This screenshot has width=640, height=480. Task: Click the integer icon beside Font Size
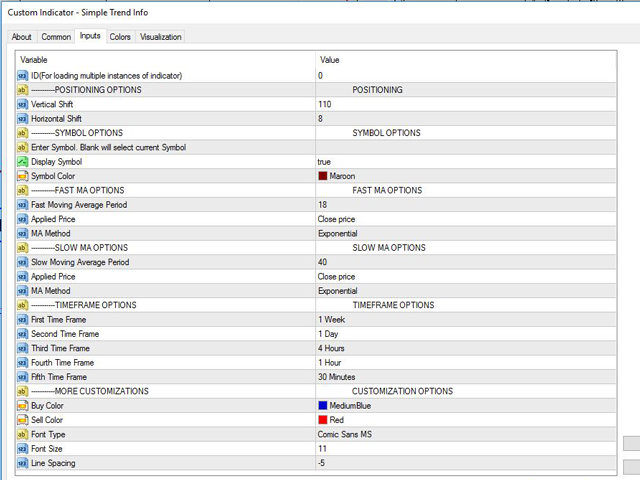tap(22, 449)
